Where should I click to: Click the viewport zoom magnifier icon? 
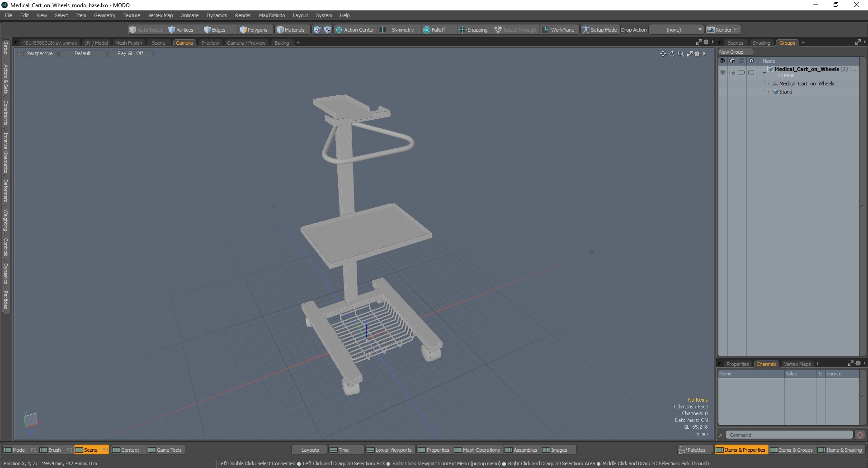click(x=681, y=54)
